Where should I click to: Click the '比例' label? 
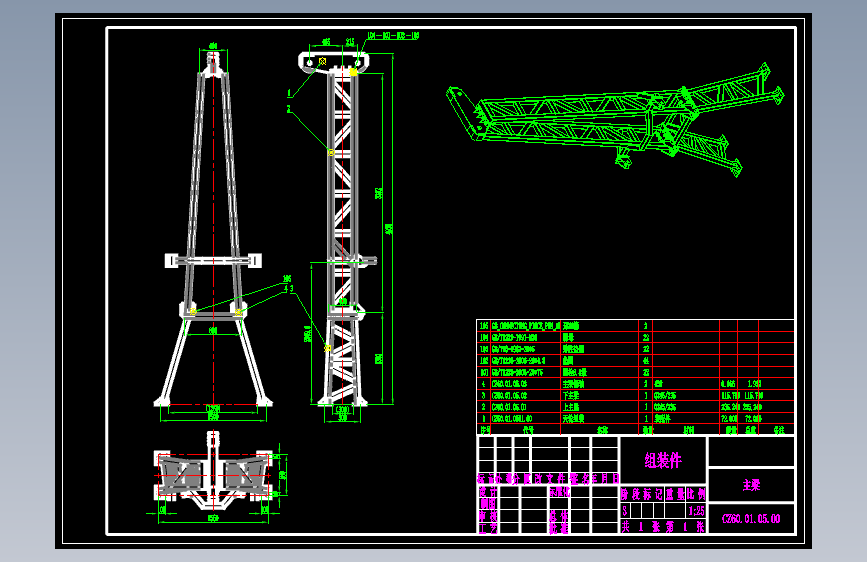[x=696, y=494]
